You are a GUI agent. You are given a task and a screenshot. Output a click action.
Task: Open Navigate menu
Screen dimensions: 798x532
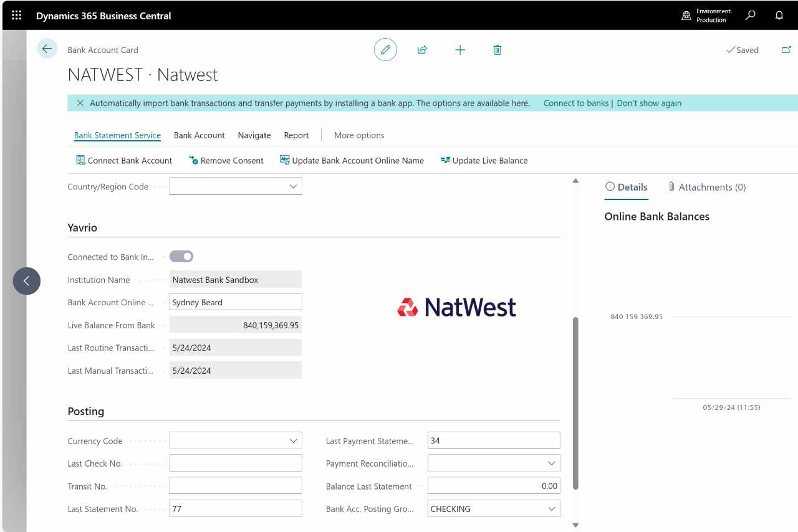click(254, 135)
